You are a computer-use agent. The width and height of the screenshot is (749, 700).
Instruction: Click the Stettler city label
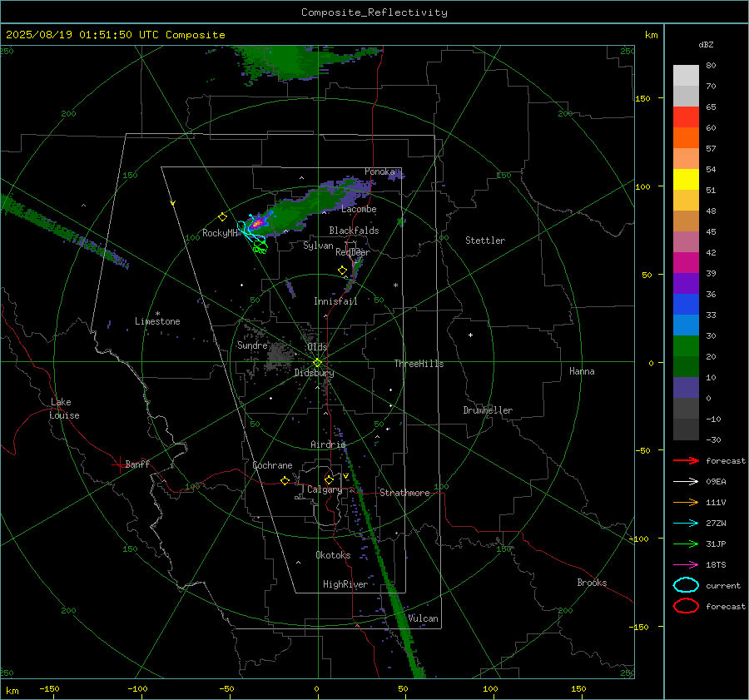[x=485, y=241]
